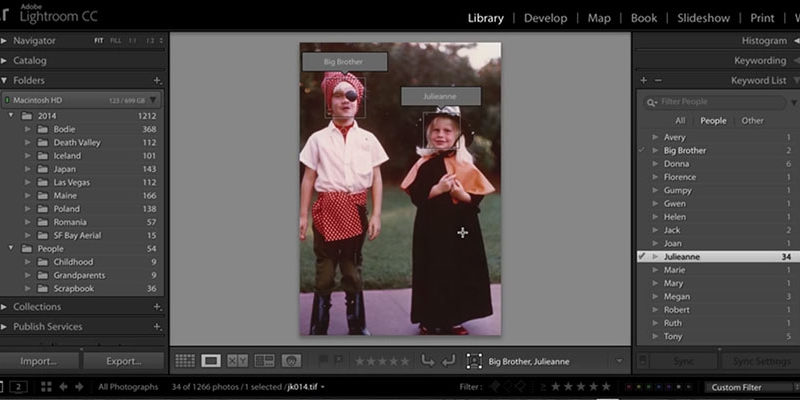Uncheck the Julieanne keyword checkbox

(642, 256)
